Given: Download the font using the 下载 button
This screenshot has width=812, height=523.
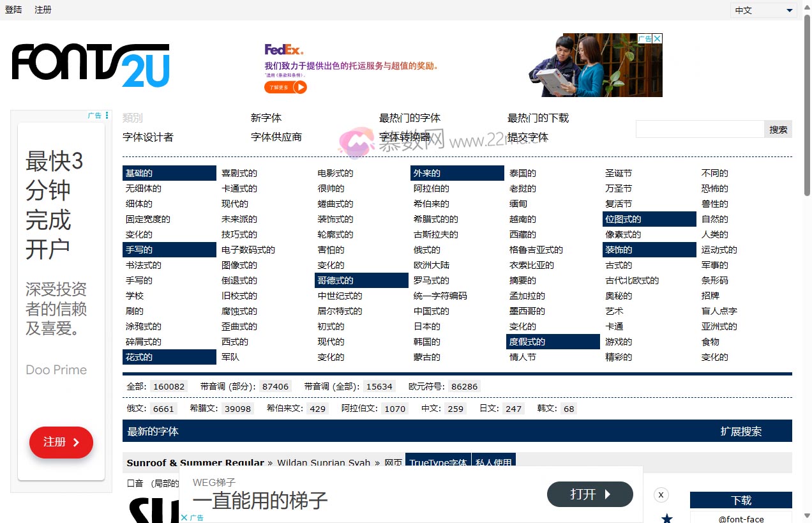Looking at the screenshot, I should 740,500.
